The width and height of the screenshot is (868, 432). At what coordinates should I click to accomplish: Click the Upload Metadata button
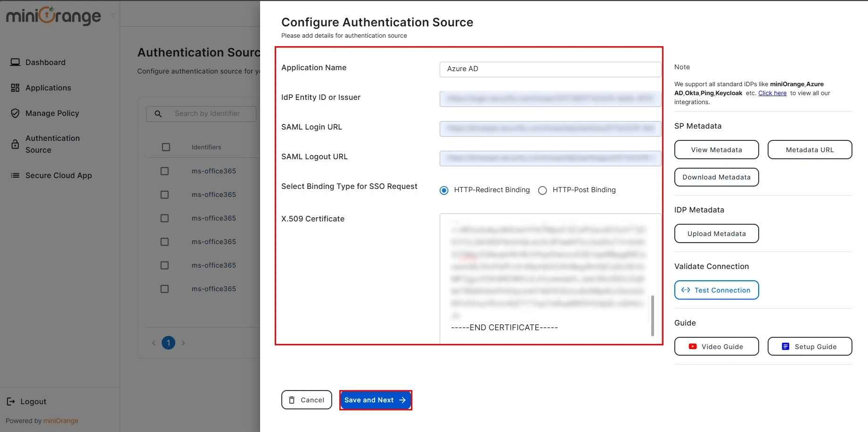click(716, 234)
